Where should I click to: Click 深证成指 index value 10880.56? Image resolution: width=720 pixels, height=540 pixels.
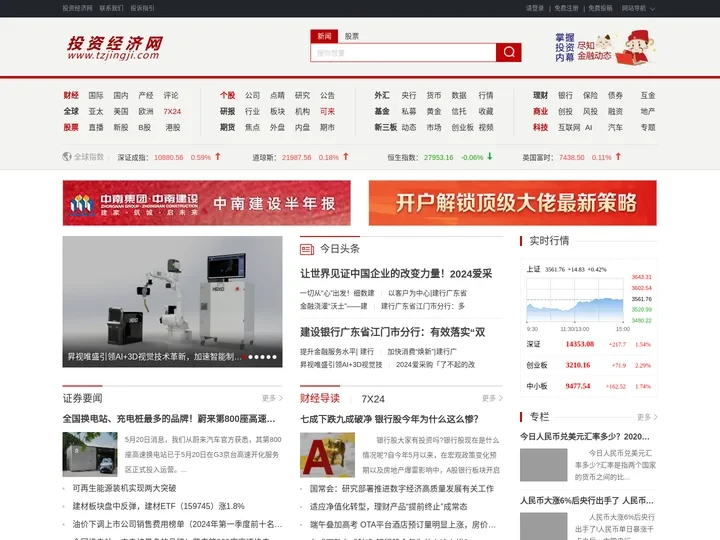point(169,158)
